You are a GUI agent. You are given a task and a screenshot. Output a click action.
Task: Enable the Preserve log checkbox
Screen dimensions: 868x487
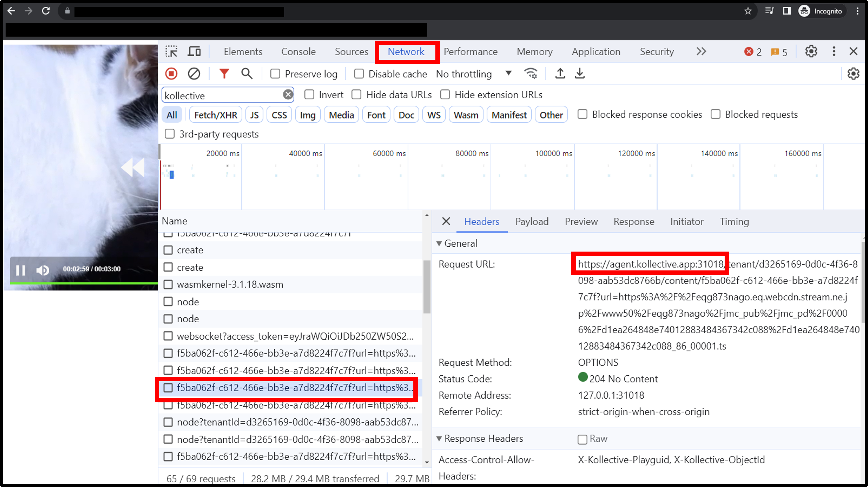coord(275,74)
